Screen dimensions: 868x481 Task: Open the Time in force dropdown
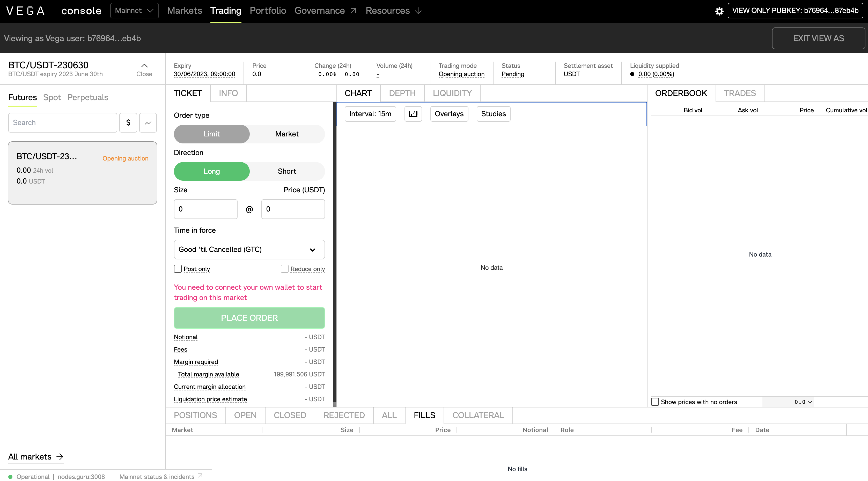(249, 250)
